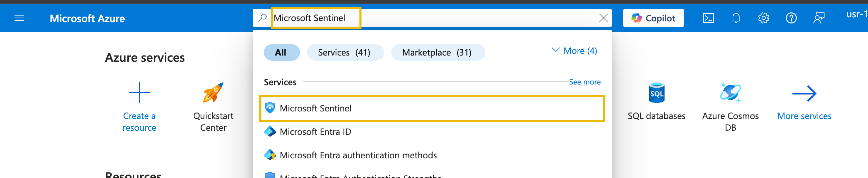
Task: Open the portal settings gear
Action: click(763, 18)
